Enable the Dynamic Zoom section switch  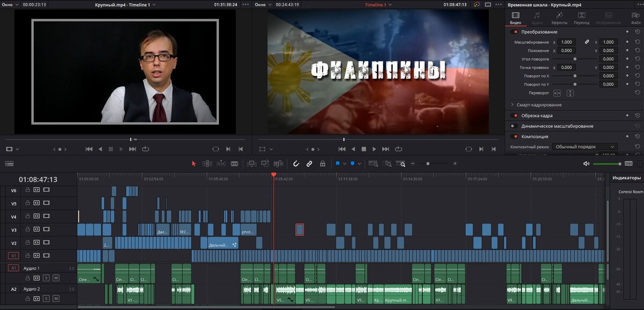click(x=515, y=126)
